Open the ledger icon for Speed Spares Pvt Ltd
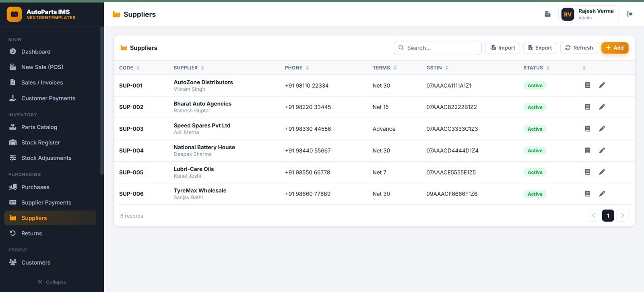This screenshot has height=292, width=644. (x=587, y=129)
